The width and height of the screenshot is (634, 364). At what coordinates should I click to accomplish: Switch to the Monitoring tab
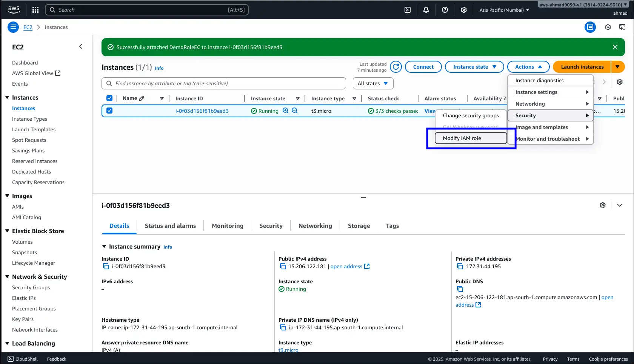[227, 226]
